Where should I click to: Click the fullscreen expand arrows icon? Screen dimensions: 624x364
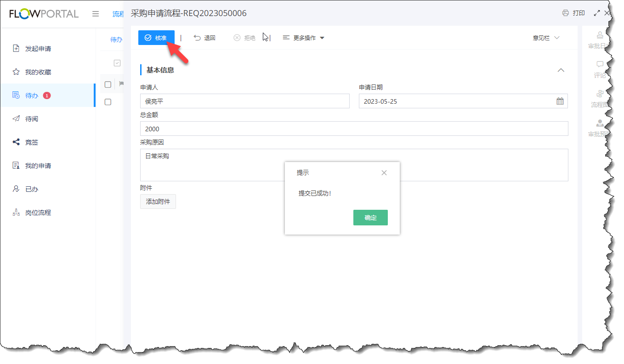tap(597, 13)
